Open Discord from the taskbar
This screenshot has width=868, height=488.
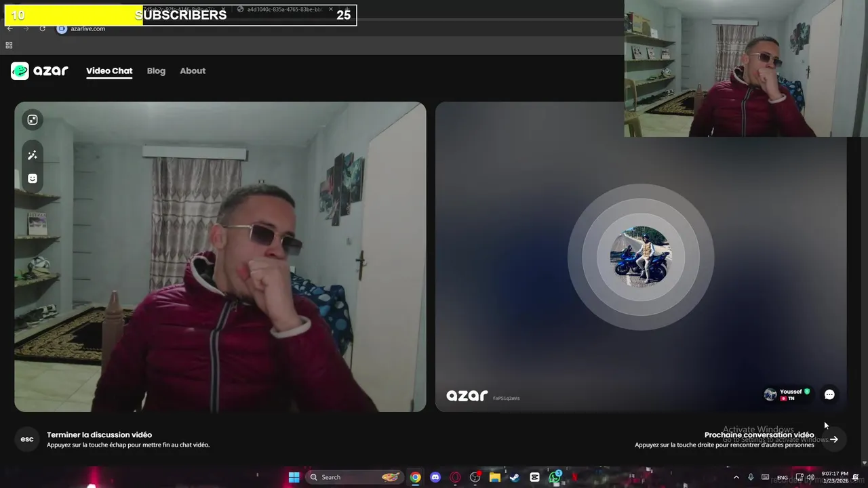tap(435, 477)
